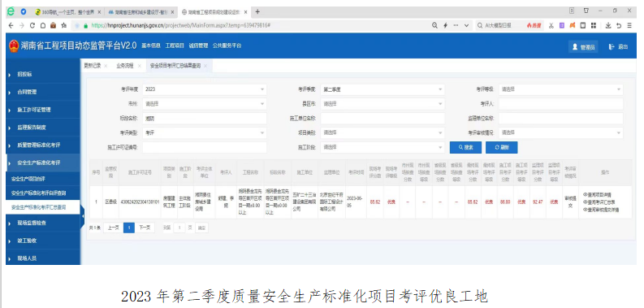Open 安全生产标准化考评自评查询 in sidebar
The image size is (644, 308).
(x=43, y=193)
